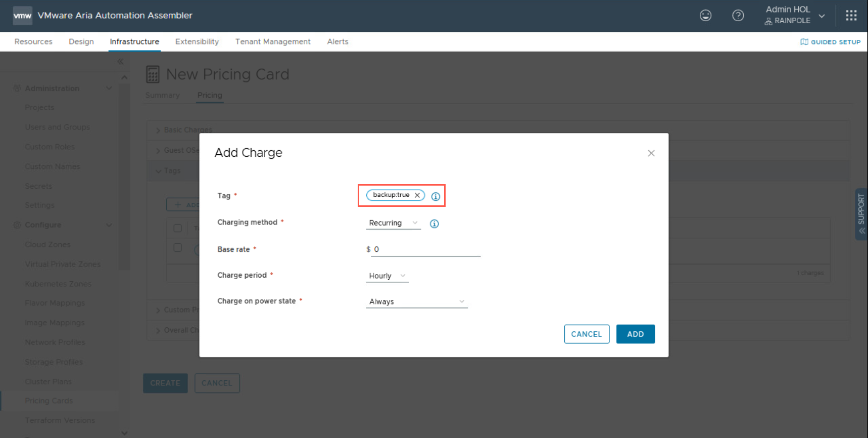Click the feedback smiley face icon
The image size is (868, 438).
coord(705,16)
